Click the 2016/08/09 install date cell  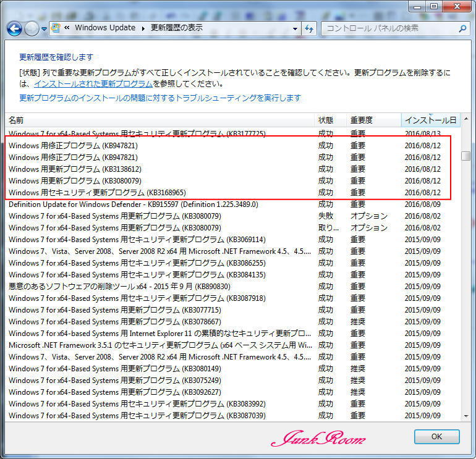click(x=423, y=204)
